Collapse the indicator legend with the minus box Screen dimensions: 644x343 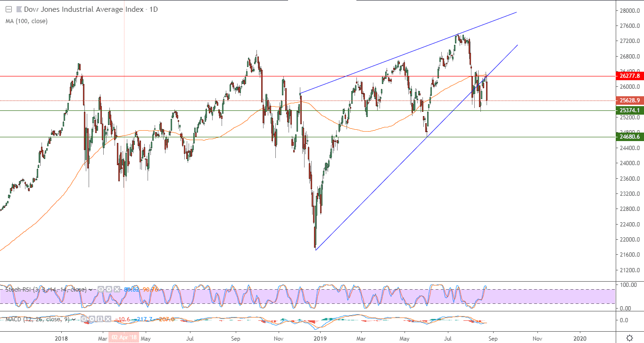click(x=8, y=9)
